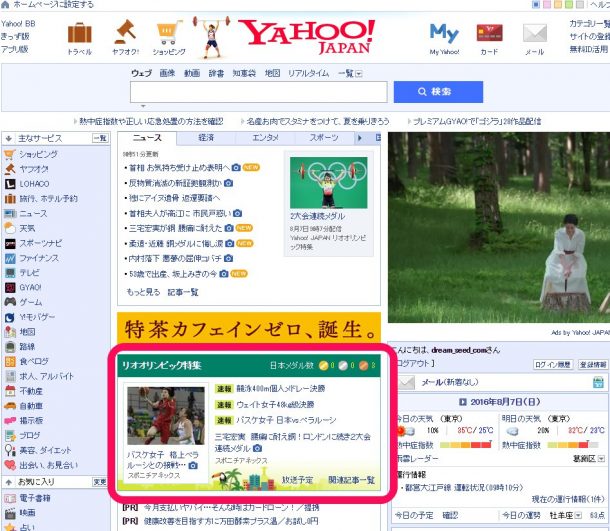Open スポーツナビ in the sidebar

point(40,243)
